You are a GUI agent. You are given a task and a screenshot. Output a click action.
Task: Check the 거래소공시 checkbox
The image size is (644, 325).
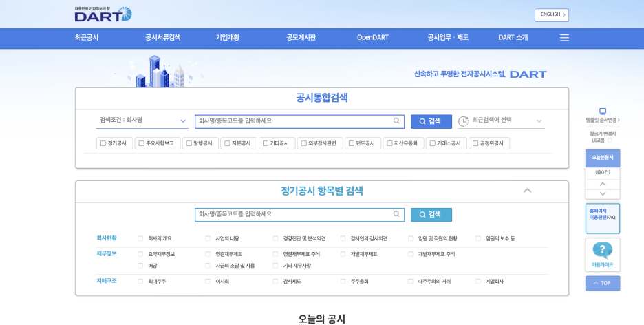pyautogui.click(x=433, y=143)
